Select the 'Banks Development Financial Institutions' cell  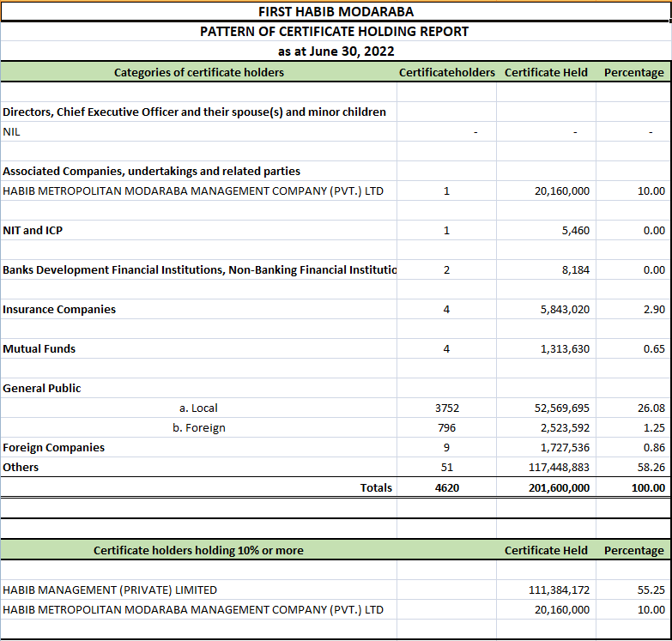[199, 269]
